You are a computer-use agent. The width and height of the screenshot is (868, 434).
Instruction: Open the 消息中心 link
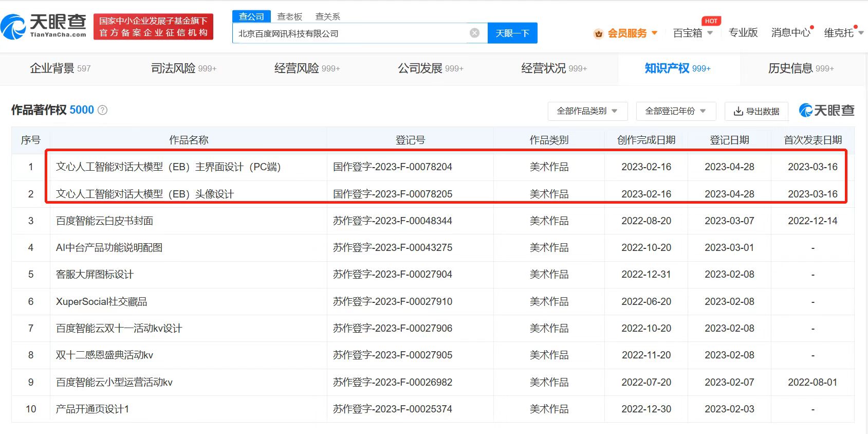tap(791, 32)
